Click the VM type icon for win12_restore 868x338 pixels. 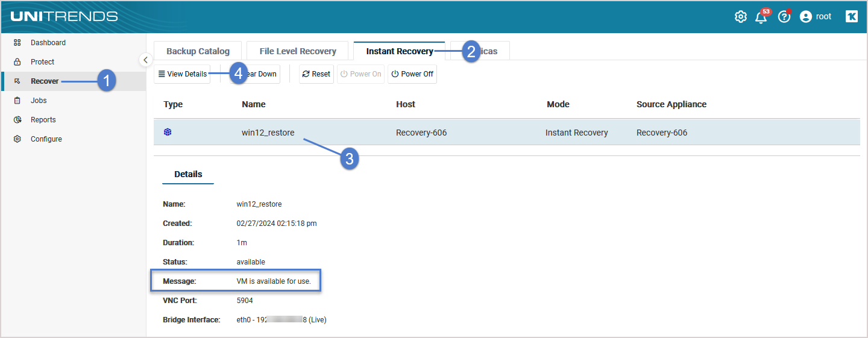[x=168, y=132]
